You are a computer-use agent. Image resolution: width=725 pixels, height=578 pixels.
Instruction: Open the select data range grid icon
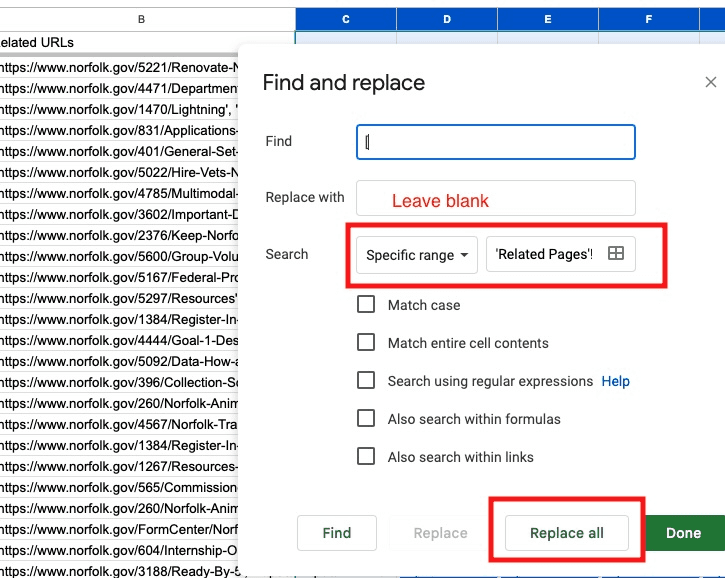point(616,253)
